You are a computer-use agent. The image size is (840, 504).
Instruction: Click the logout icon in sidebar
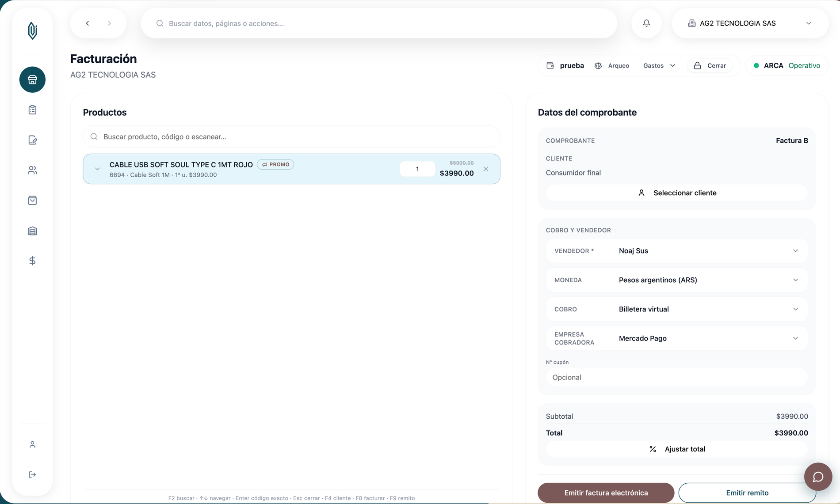[32, 475]
